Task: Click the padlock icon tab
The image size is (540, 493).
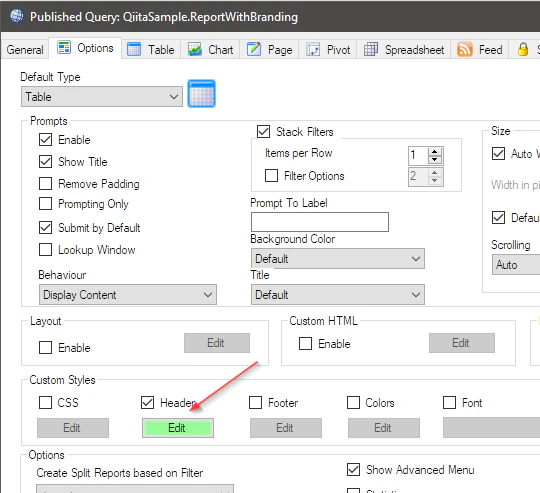Action: [523, 49]
